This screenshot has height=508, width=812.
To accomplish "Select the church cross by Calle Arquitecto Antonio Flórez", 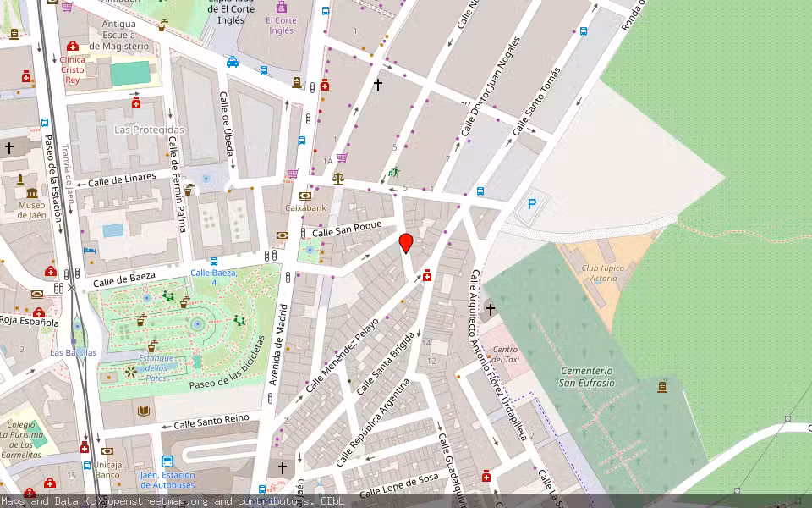I will 490,310.
